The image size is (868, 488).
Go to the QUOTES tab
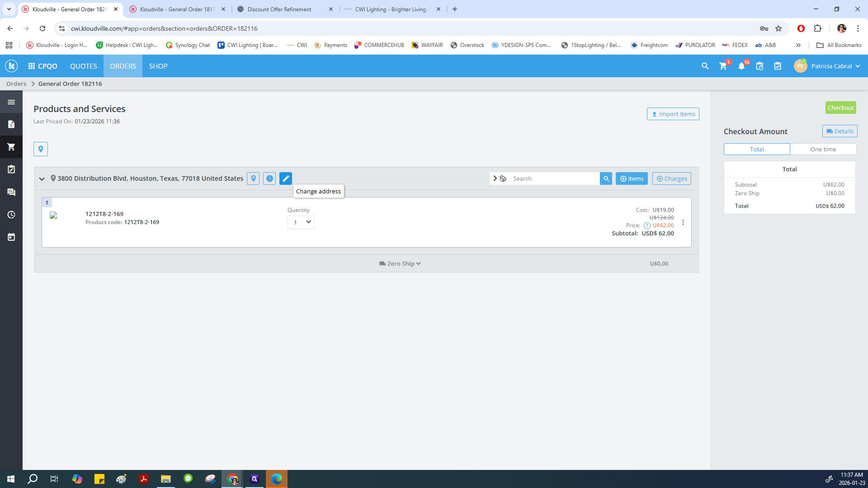(84, 66)
